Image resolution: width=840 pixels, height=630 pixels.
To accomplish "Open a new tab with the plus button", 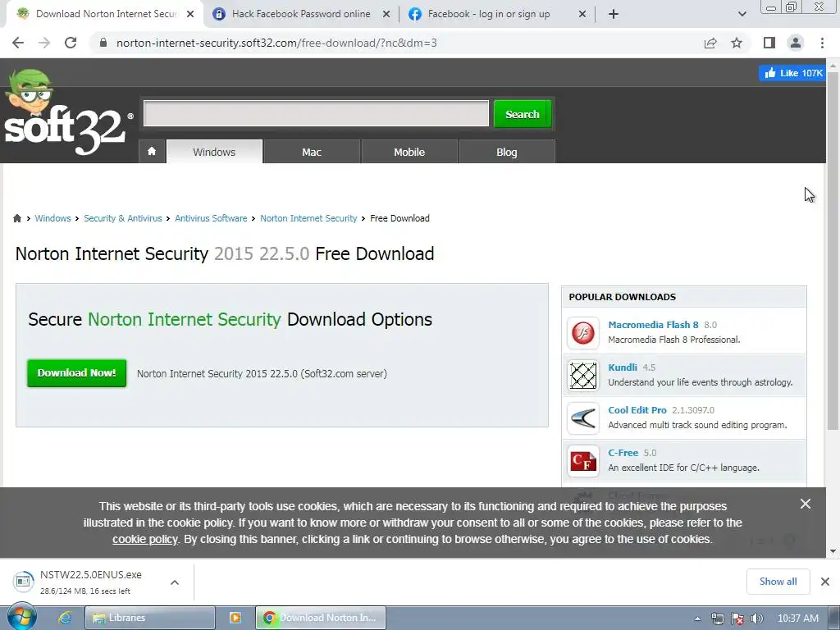I will 614,15.
